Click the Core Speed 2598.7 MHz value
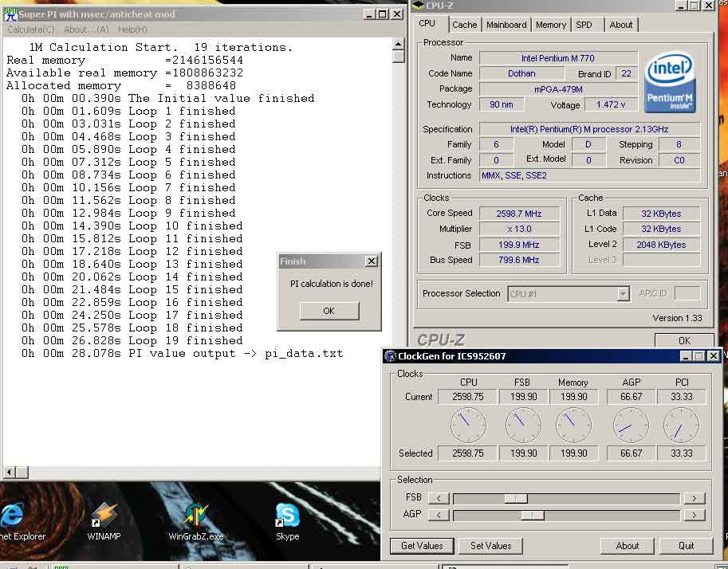 pos(518,214)
